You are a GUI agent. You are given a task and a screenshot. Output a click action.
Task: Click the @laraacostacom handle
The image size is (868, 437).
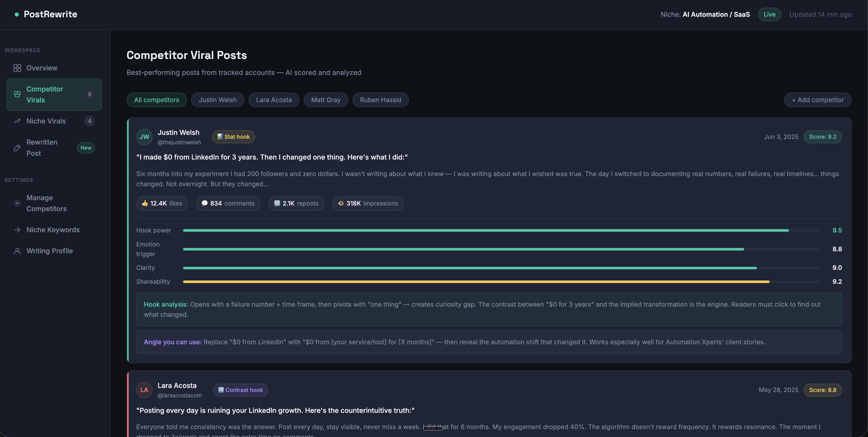point(179,396)
